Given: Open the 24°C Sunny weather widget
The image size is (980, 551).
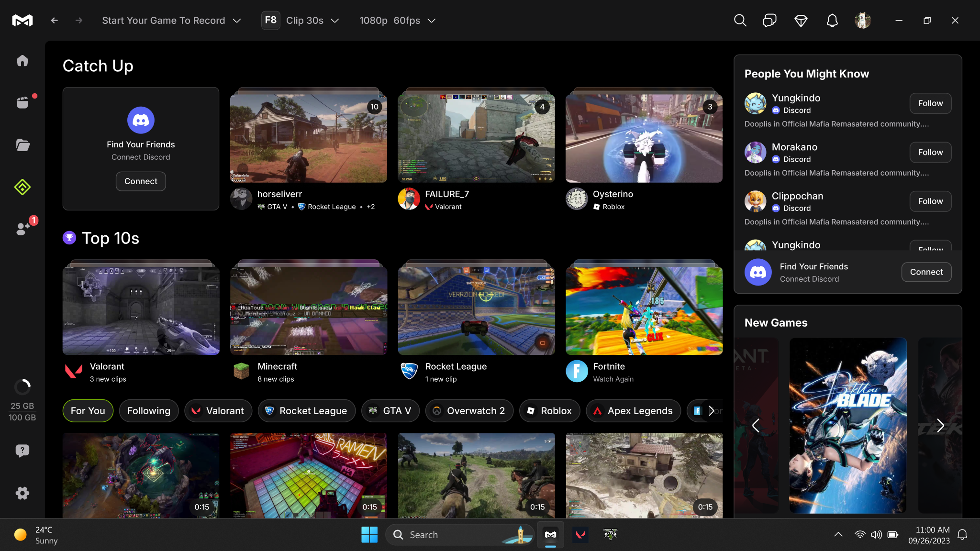Looking at the screenshot, I should (x=36, y=535).
